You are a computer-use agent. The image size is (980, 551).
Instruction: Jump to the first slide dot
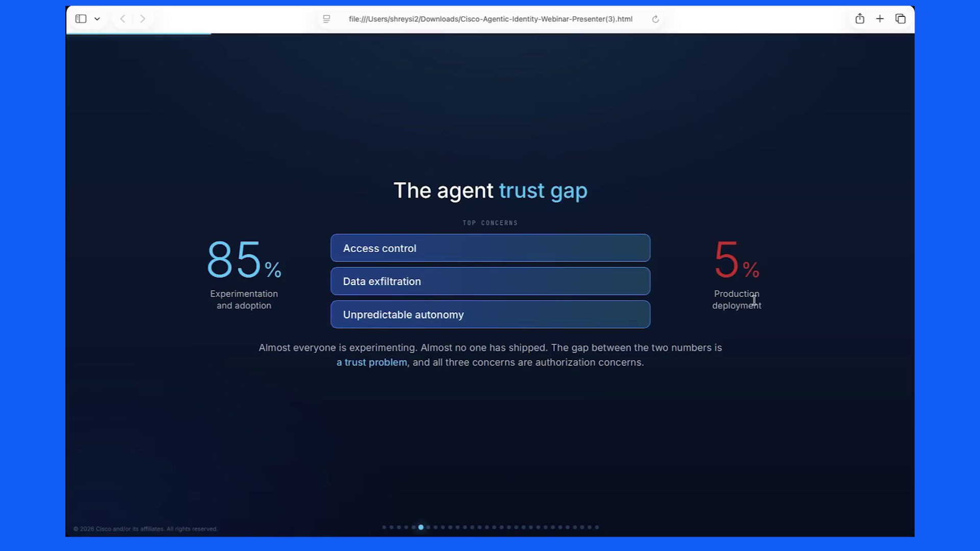pos(384,527)
